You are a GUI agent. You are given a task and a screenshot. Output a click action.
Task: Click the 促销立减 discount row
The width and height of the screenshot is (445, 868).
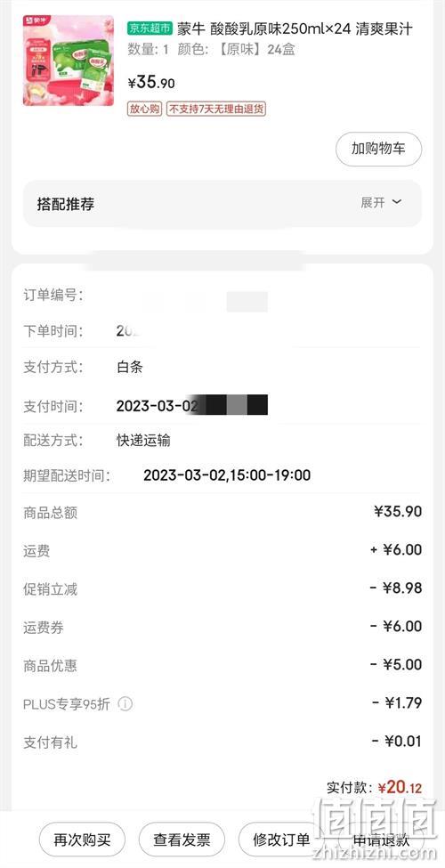coord(222,588)
